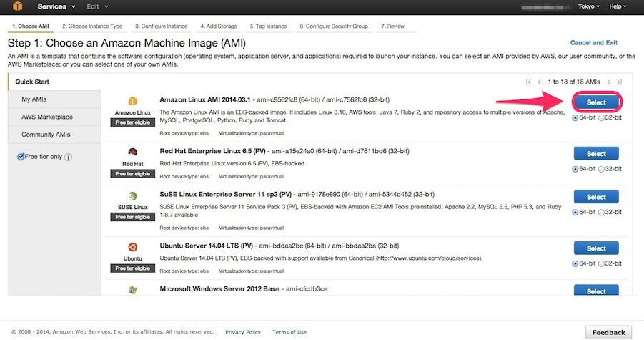Click the Free tier info icon
This screenshot has height=340, width=644.
coord(69,157)
